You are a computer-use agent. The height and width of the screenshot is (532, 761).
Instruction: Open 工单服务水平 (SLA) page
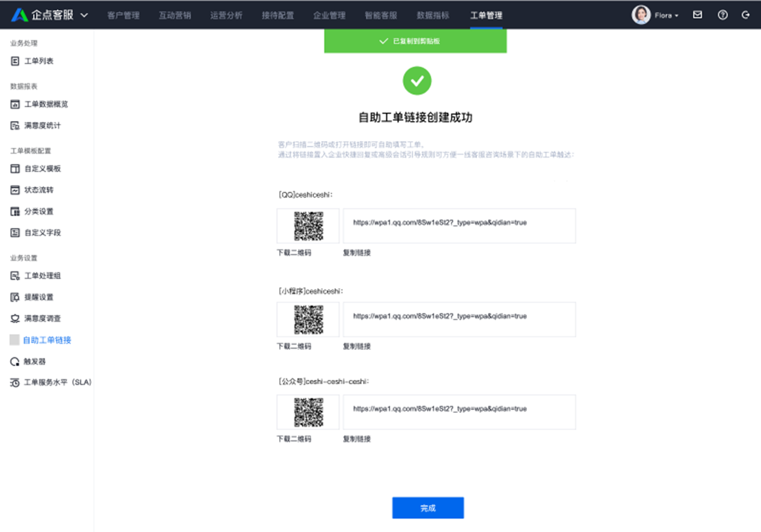[57, 383]
